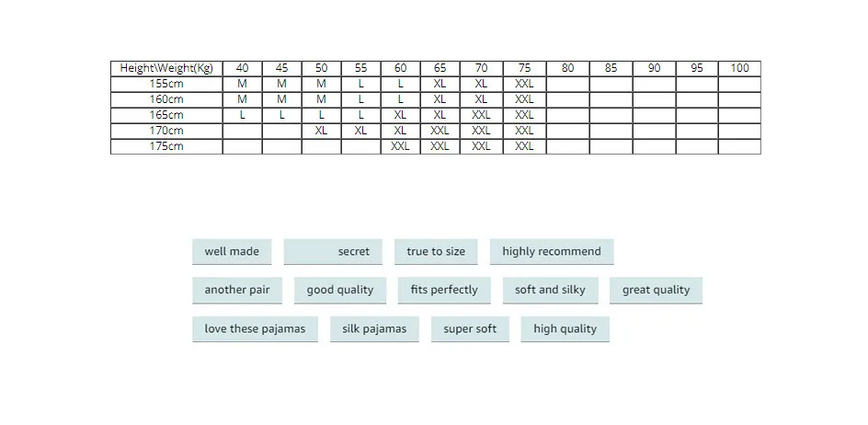
Task: Open the "soft and silky" tag
Action: (550, 291)
